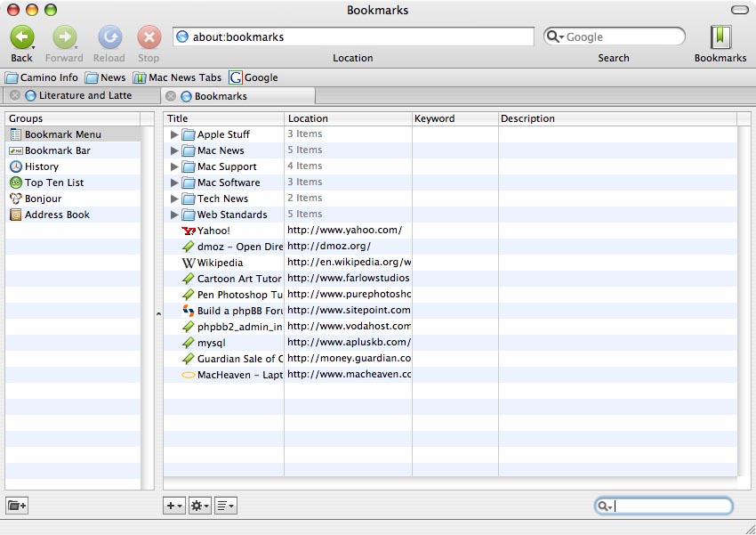Screen dimensions: 756x535
Task: Open the Bookmarks manager toolbar icon
Action: [720, 37]
